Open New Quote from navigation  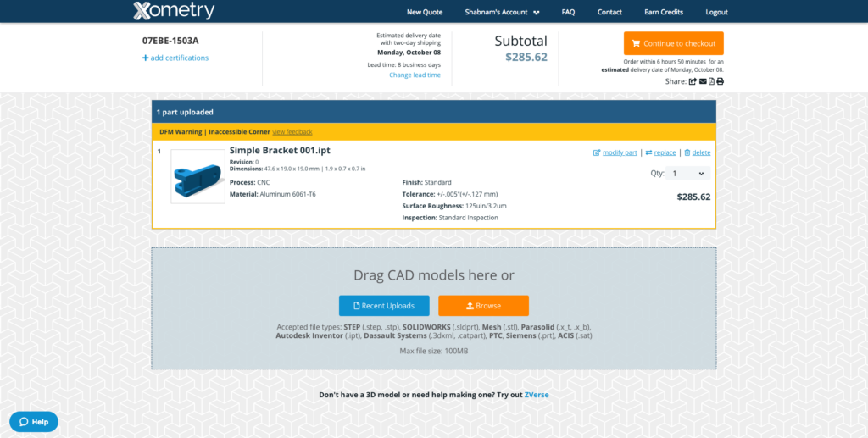pyautogui.click(x=425, y=12)
